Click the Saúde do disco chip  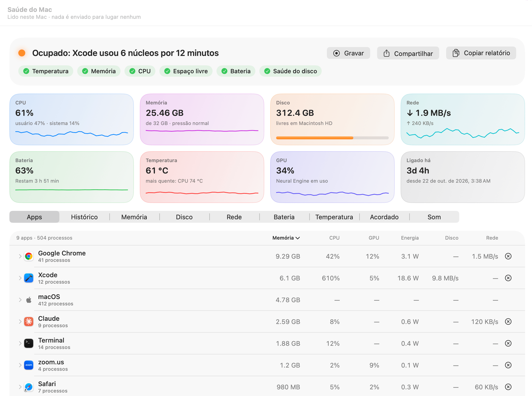(x=290, y=71)
